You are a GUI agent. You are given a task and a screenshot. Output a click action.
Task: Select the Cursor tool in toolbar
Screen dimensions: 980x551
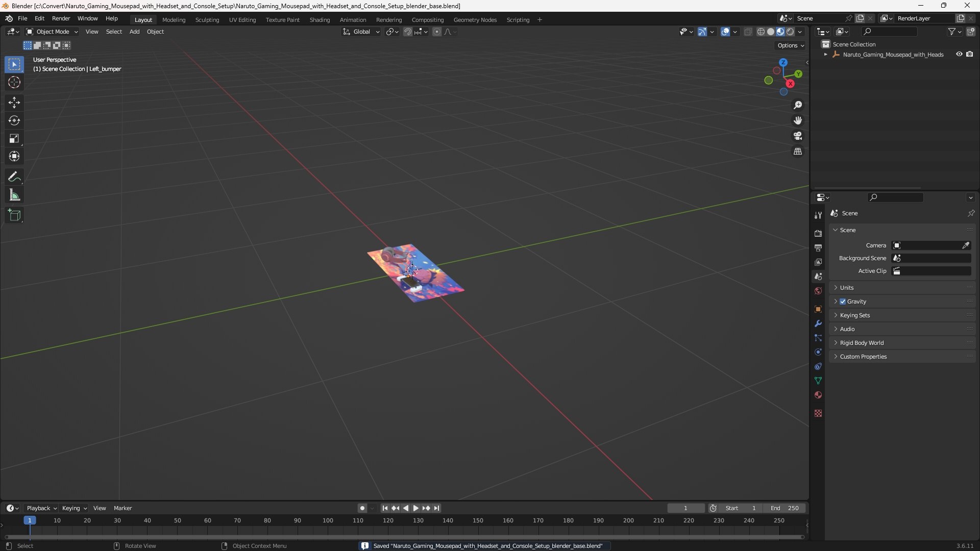pos(14,83)
